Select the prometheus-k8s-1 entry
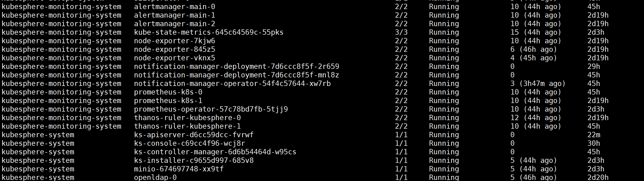The width and height of the screenshot is (644, 181). tap(168, 101)
